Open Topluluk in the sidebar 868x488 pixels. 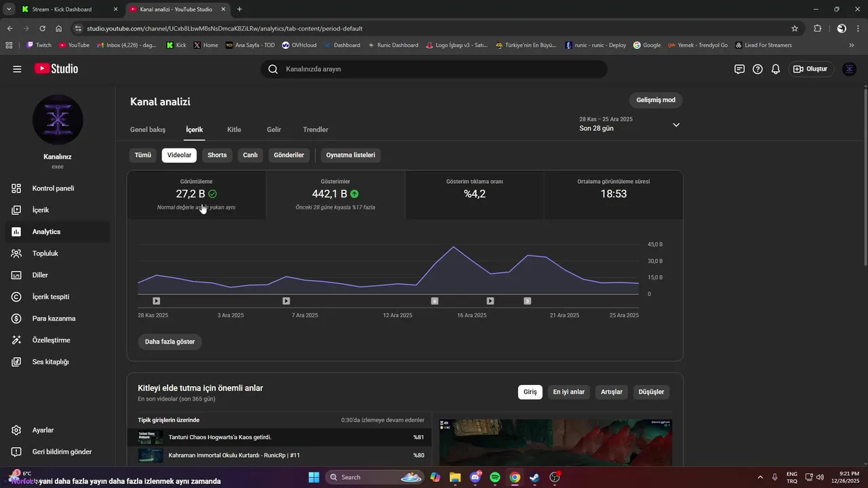point(58,253)
